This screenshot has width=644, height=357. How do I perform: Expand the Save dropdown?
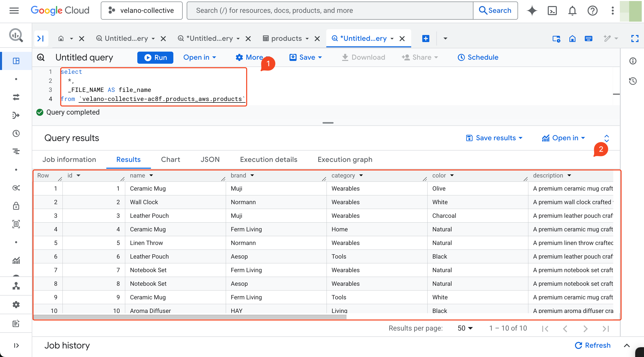click(x=306, y=57)
